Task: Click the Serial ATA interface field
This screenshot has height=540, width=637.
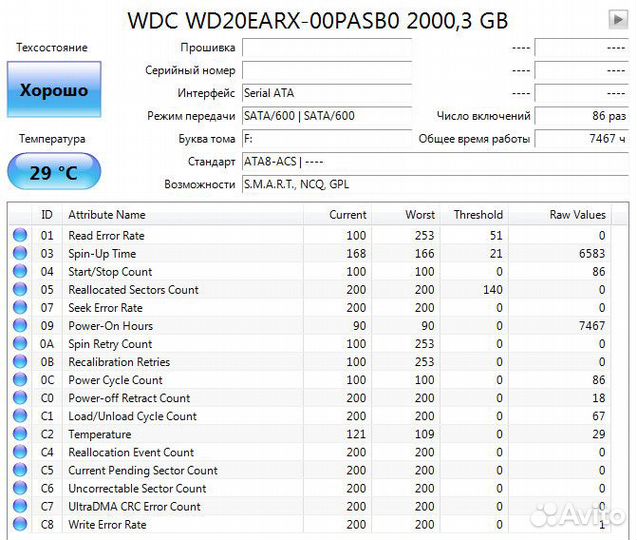Action: (x=326, y=93)
